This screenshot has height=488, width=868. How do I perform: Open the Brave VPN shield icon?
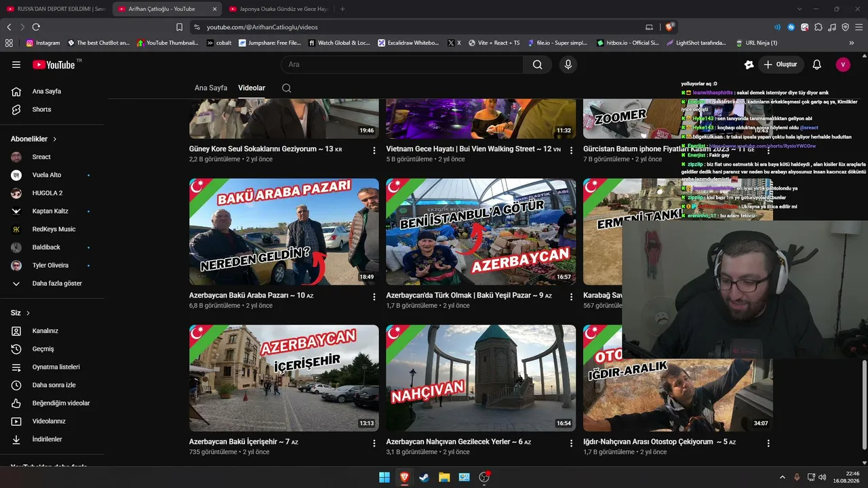click(x=846, y=27)
